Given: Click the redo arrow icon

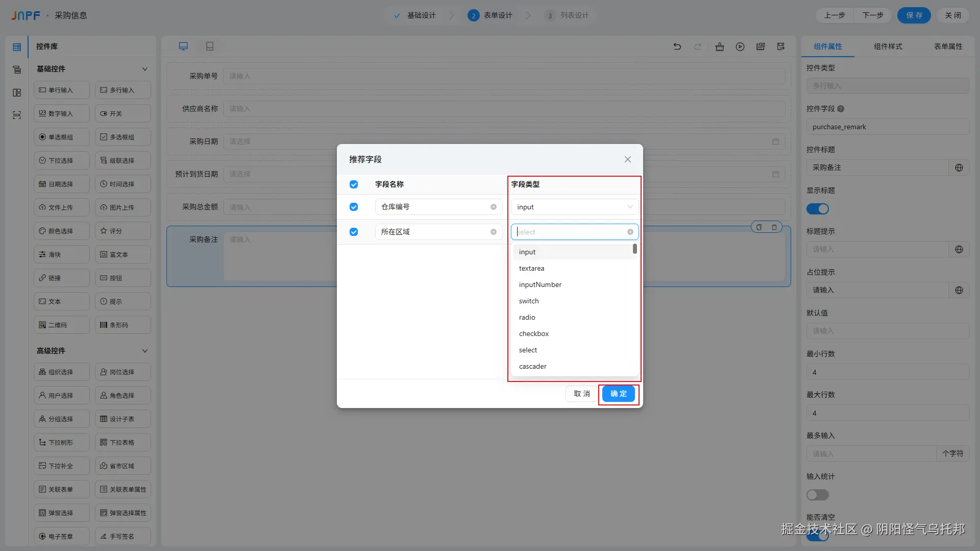Looking at the screenshot, I should tap(698, 46).
